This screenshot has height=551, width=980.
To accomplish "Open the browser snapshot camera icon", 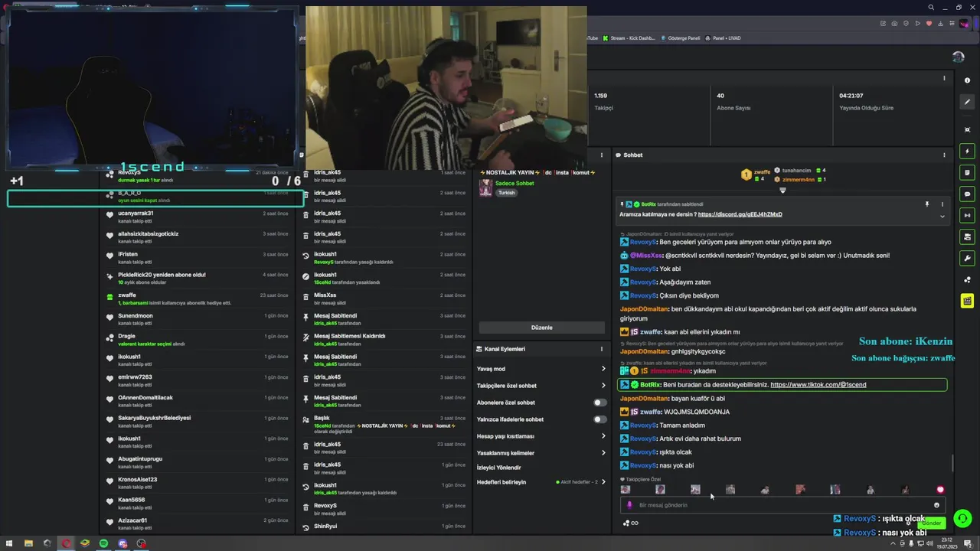I will click(894, 24).
